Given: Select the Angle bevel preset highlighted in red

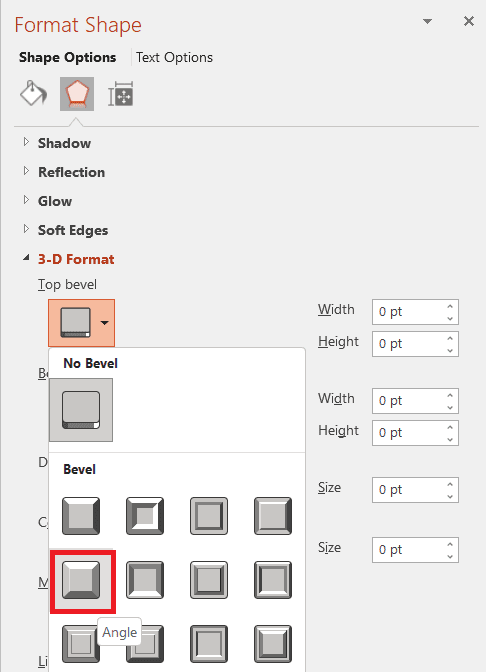Looking at the screenshot, I should (x=81, y=580).
